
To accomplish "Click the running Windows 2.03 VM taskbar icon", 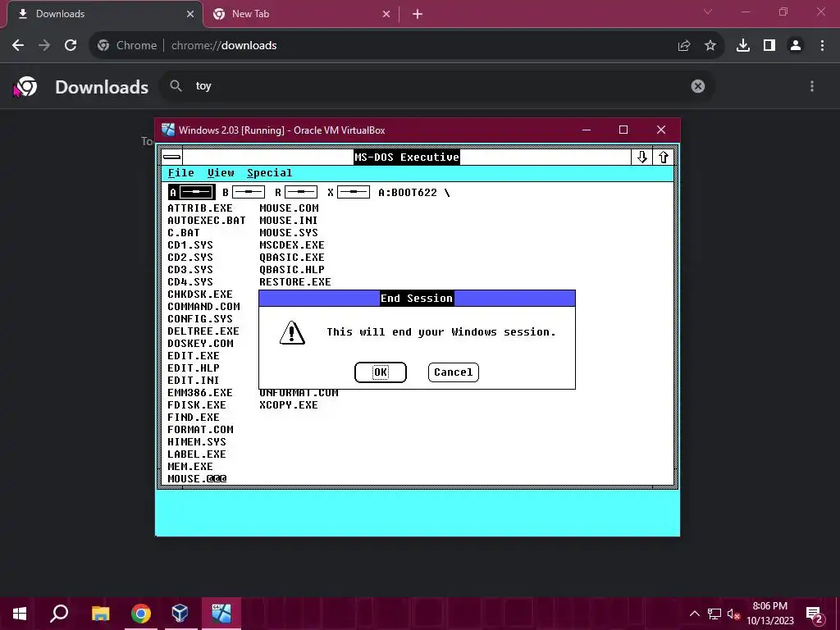I will tap(221, 614).
